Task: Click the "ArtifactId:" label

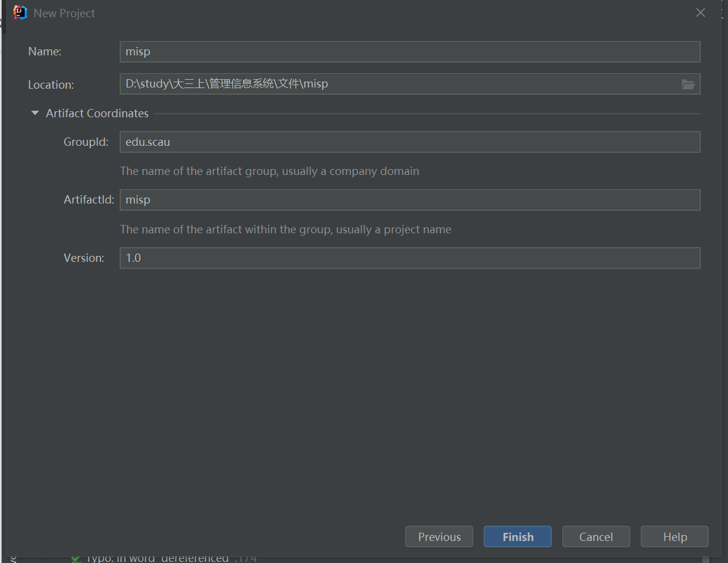Action: (x=89, y=200)
